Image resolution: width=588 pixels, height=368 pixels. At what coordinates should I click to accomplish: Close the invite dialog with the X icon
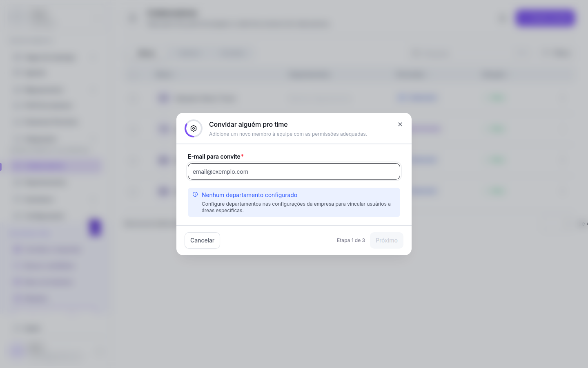pyautogui.click(x=400, y=124)
